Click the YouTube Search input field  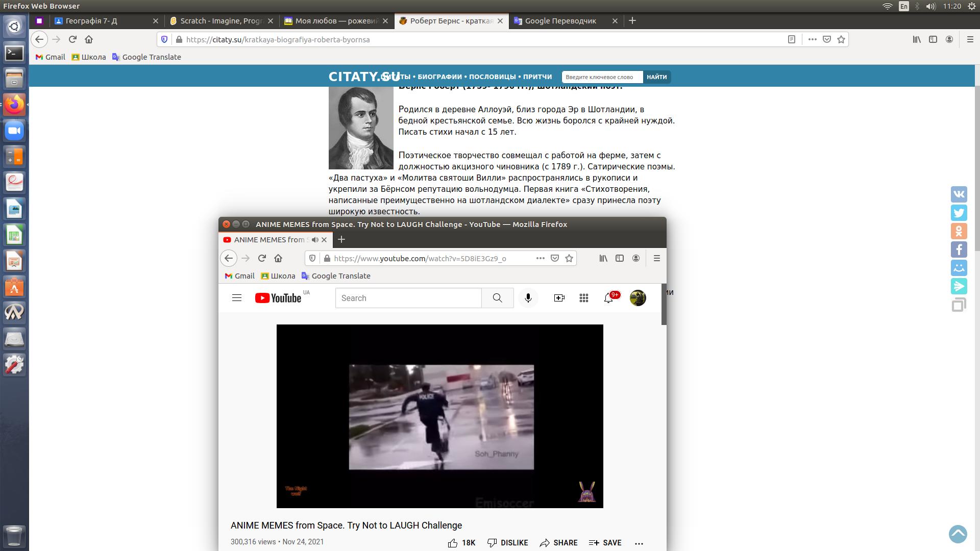pyautogui.click(x=408, y=298)
